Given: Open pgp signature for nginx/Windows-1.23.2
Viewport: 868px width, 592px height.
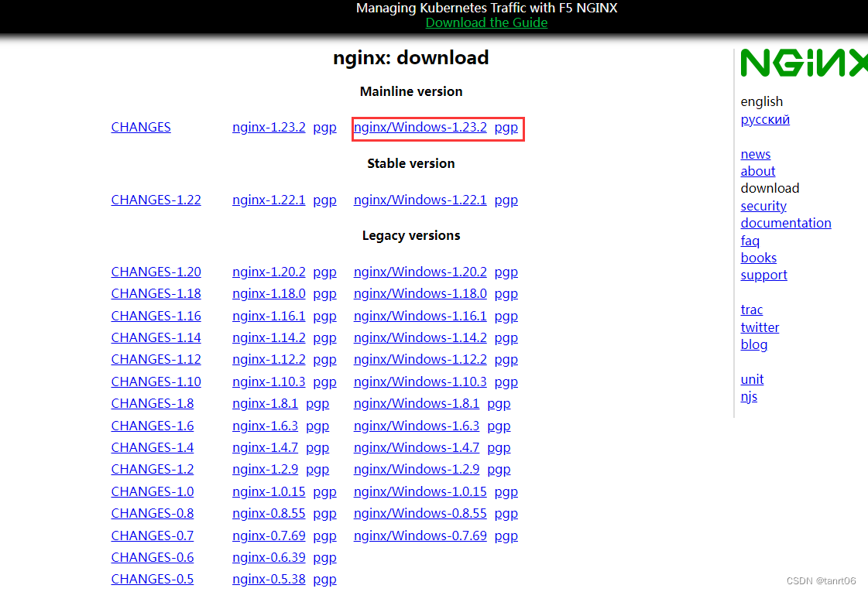Looking at the screenshot, I should (x=506, y=128).
